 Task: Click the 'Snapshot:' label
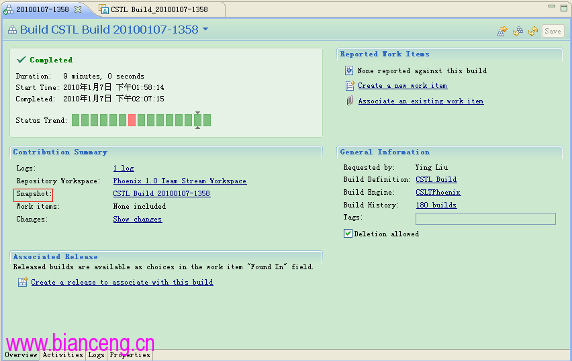coord(33,194)
